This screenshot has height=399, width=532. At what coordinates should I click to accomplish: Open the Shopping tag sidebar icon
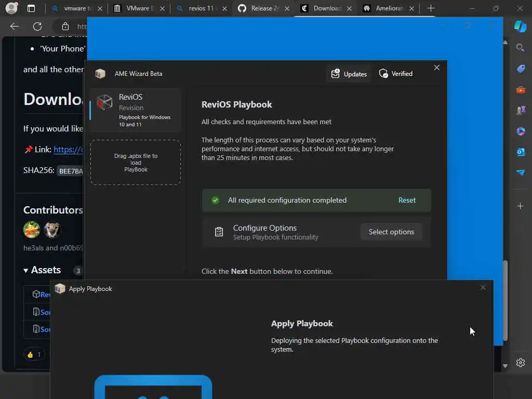coord(521,69)
